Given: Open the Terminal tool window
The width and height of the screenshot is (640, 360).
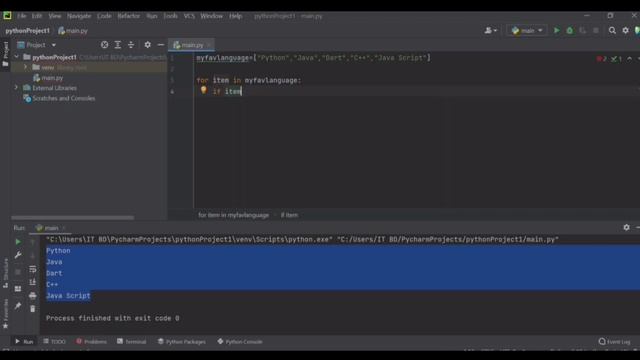Looking at the screenshot, I should coord(131,341).
